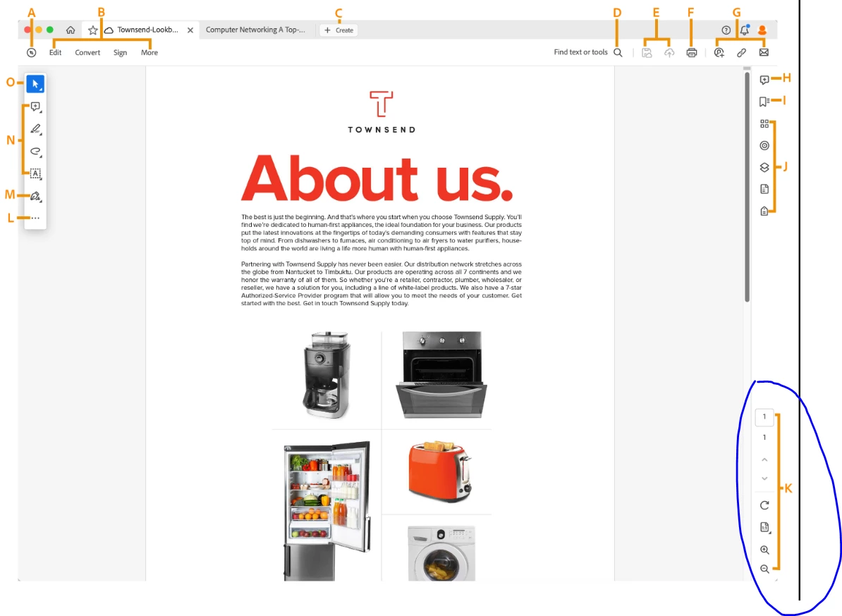The image size is (842, 616).
Task: Switch to Computer Networking A Top tab
Action: point(255,30)
